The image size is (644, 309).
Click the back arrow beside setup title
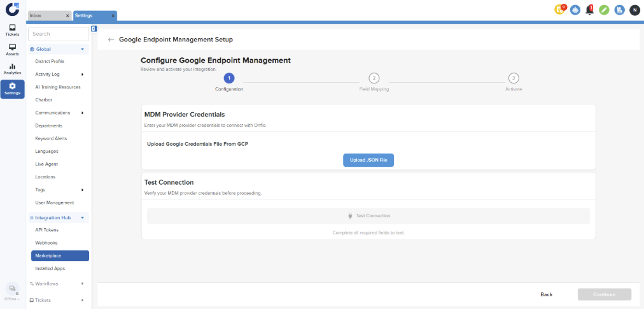pyautogui.click(x=111, y=40)
